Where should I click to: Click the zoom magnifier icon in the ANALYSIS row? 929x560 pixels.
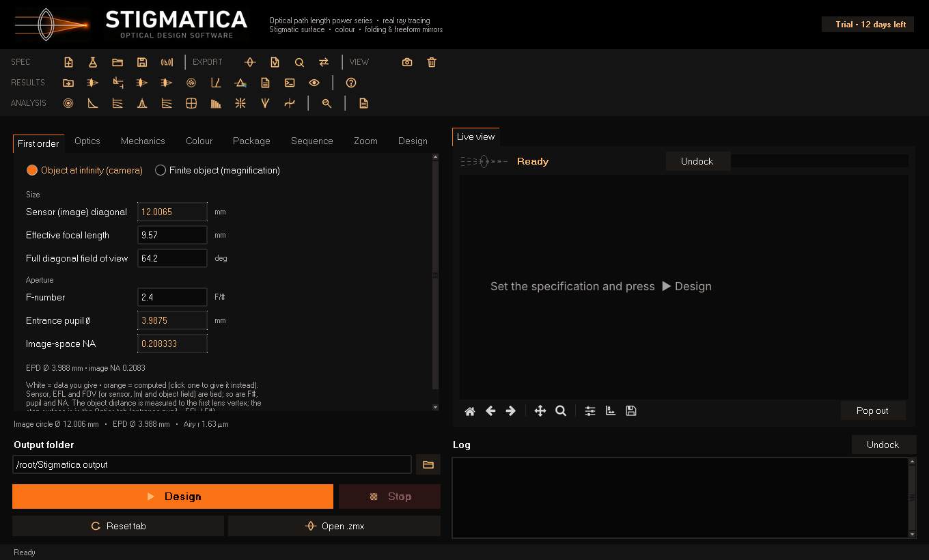pos(327,103)
